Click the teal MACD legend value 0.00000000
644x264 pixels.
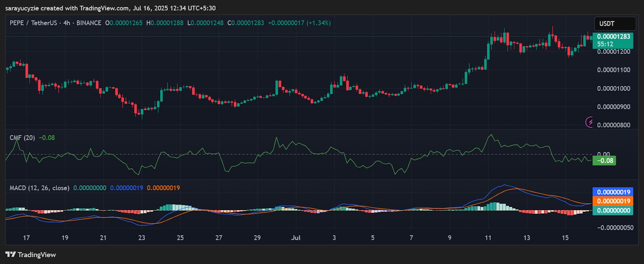(90, 188)
